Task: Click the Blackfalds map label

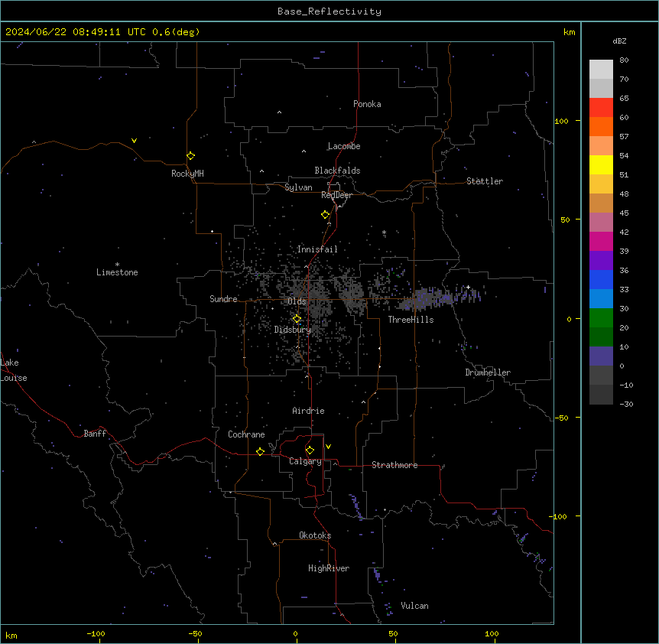Action: [x=337, y=171]
